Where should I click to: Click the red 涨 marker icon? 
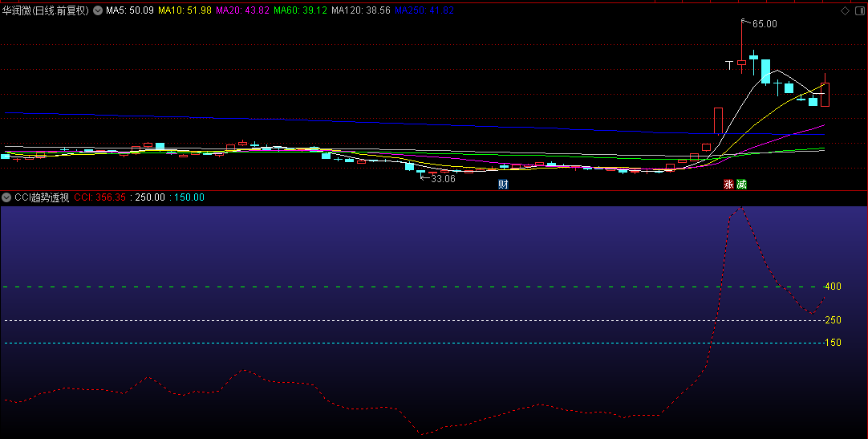tap(729, 185)
